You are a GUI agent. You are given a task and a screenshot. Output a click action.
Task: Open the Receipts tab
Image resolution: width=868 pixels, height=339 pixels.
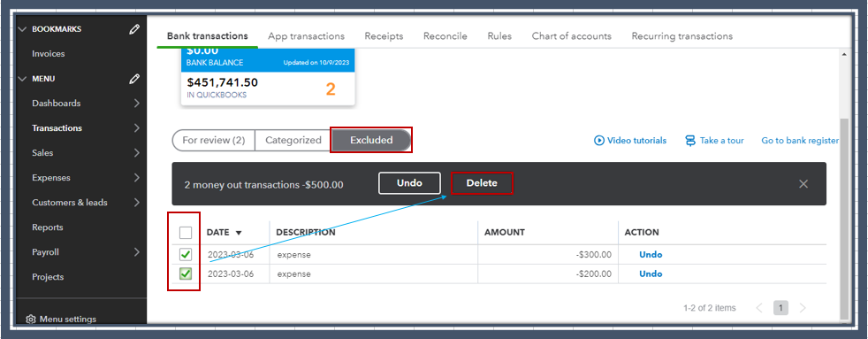(384, 36)
